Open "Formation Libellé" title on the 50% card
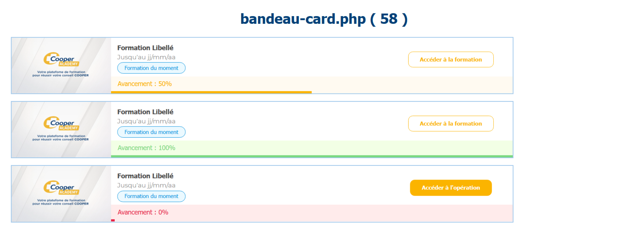 (145, 48)
